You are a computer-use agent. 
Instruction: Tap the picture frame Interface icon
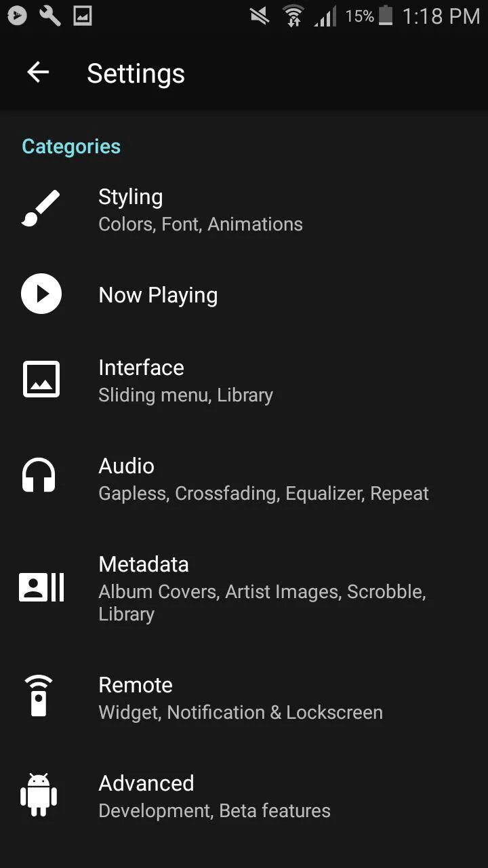click(x=41, y=379)
